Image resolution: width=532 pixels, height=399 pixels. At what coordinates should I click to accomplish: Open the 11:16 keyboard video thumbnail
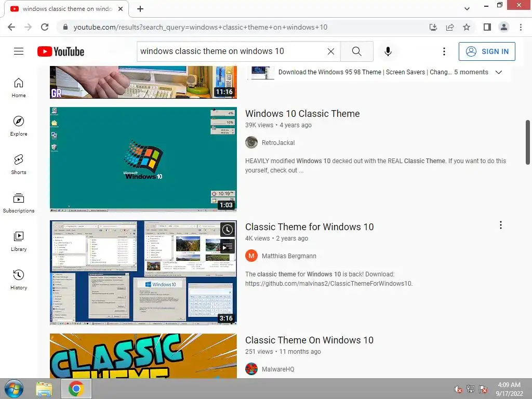coord(143,83)
